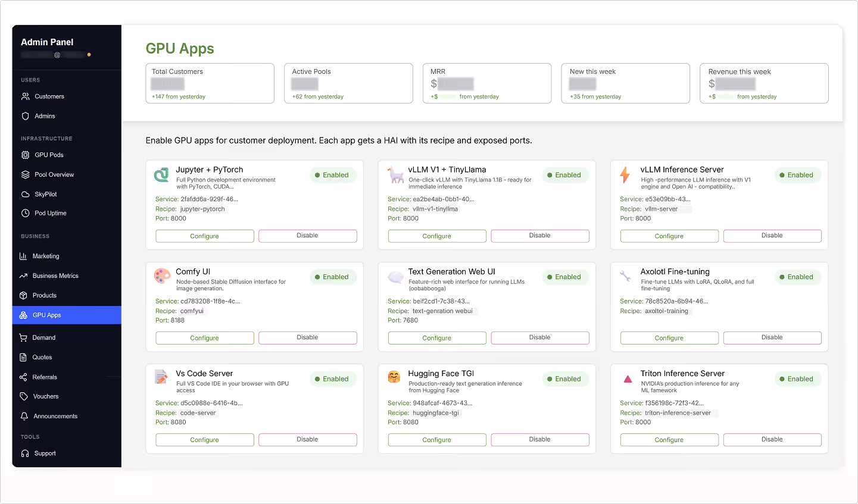
Task: Click the SkyPilot cloud icon
Action: [25, 194]
